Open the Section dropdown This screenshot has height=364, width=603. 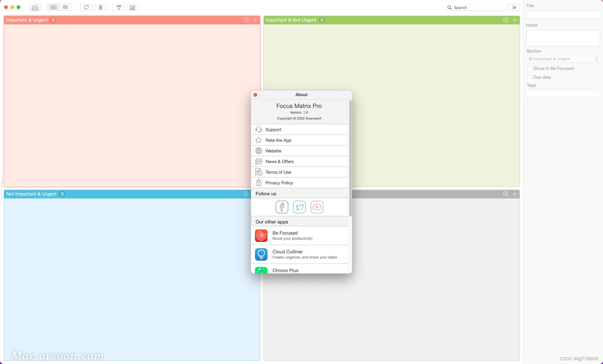point(563,59)
